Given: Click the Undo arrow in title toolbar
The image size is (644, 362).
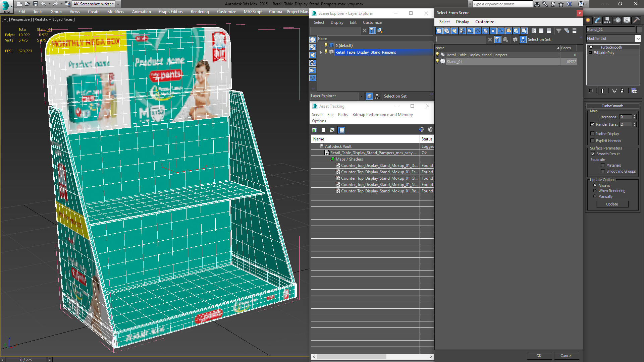Looking at the screenshot, I should click(x=44, y=4).
